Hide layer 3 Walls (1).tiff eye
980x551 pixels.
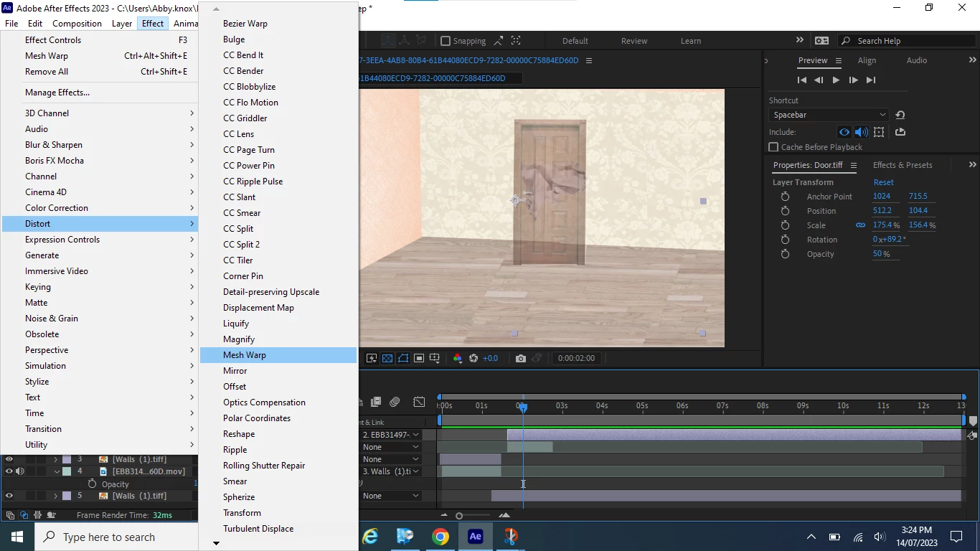click(x=9, y=459)
